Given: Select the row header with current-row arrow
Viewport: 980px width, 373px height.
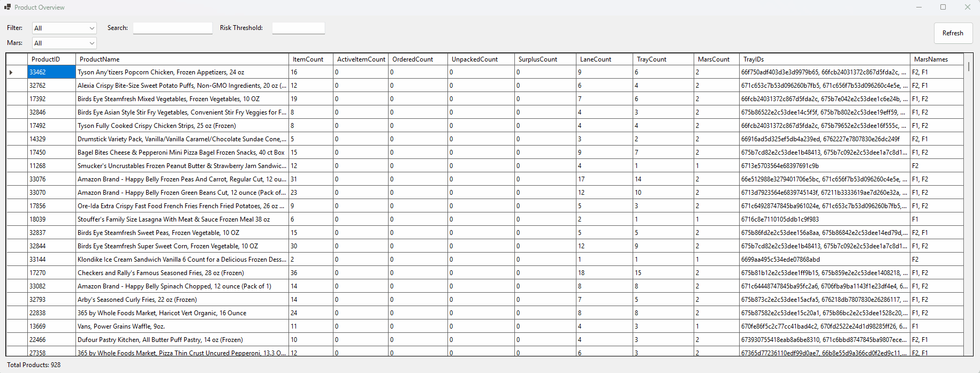Looking at the screenshot, I should (x=17, y=72).
